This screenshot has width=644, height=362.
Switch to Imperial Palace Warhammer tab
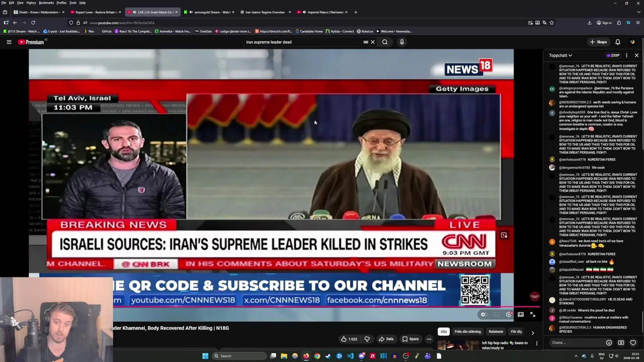click(x=322, y=12)
